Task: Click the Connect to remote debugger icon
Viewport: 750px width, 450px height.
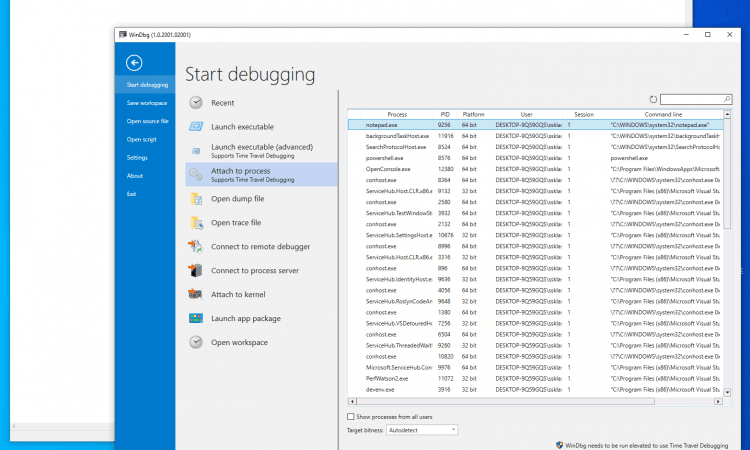Action: (x=196, y=246)
